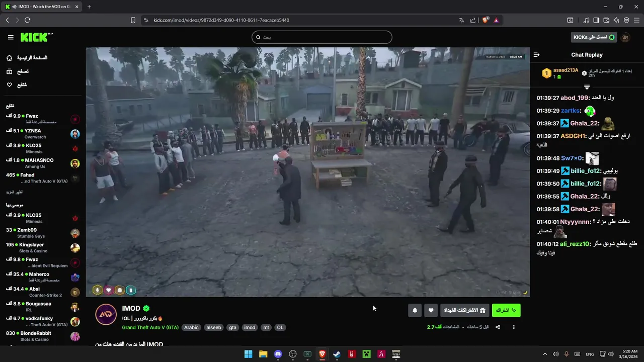Open abod_199 username in chat
The height and width of the screenshot is (362, 644).
pos(575,98)
